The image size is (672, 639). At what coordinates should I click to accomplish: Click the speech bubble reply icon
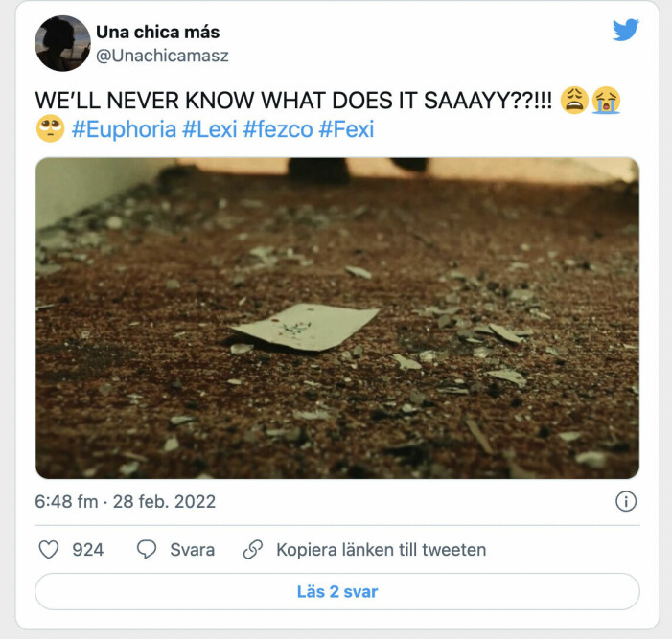[147, 550]
